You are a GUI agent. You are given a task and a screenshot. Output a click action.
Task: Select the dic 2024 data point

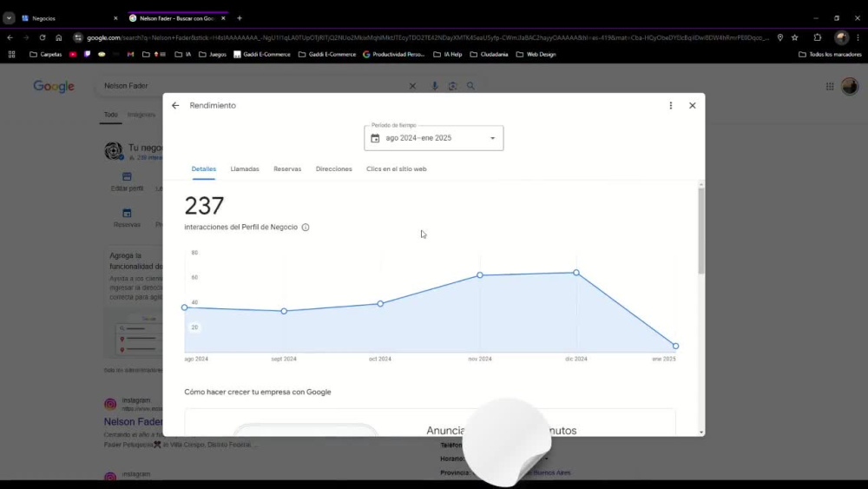576,273
